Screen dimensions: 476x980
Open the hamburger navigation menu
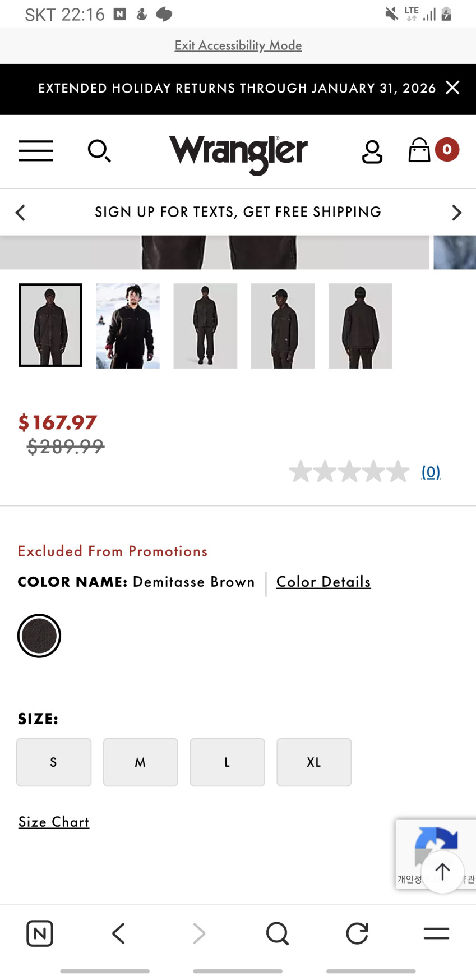click(x=36, y=151)
